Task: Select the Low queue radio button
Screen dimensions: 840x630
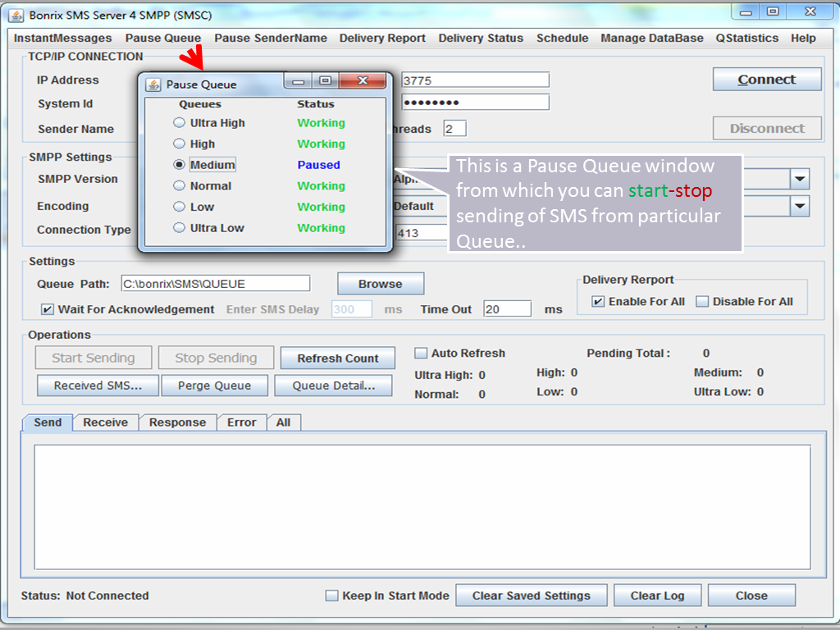Action: (x=179, y=207)
